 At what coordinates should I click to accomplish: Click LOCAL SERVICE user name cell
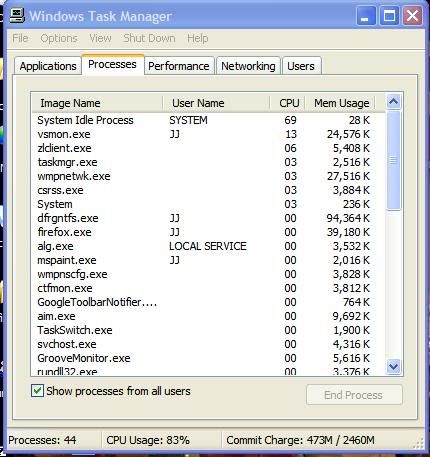click(208, 246)
